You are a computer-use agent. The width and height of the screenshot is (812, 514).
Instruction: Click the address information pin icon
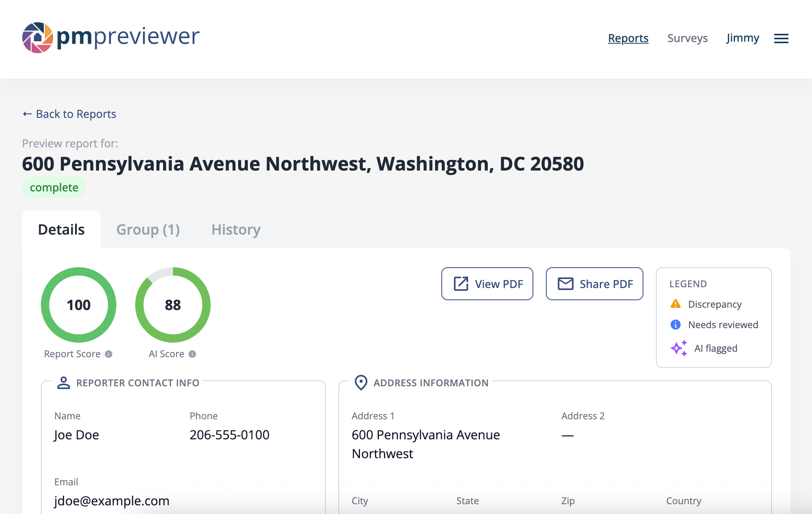click(x=361, y=382)
